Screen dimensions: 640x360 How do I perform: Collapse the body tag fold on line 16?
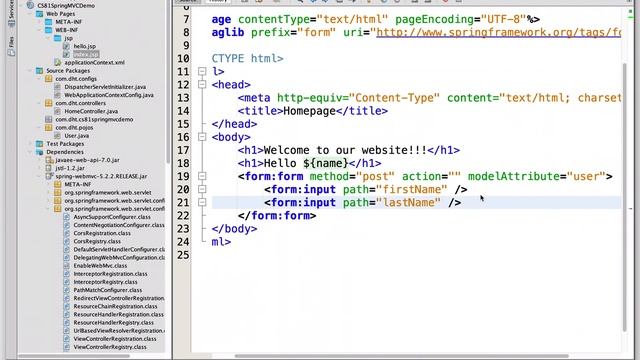pos(202,137)
